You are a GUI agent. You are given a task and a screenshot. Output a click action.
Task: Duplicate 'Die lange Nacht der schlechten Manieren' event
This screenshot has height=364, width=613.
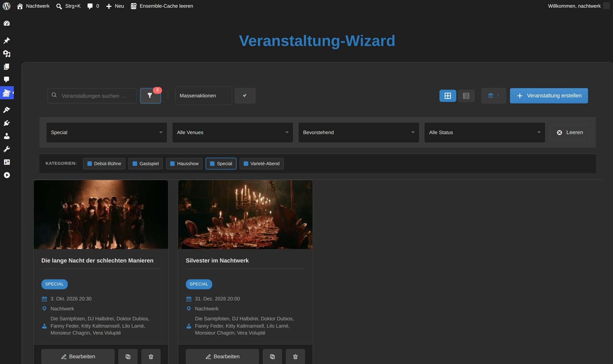click(x=128, y=357)
